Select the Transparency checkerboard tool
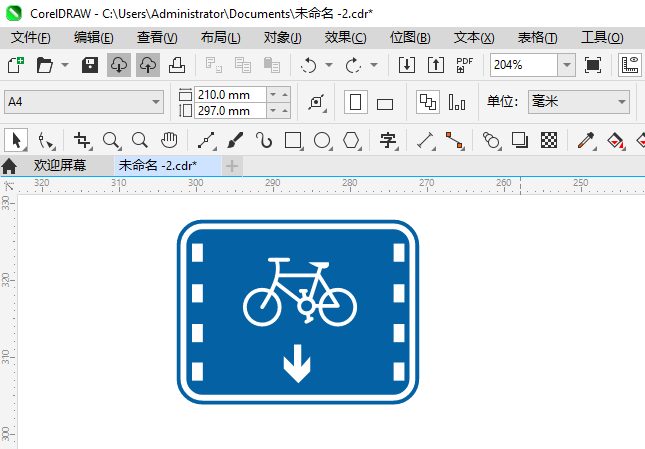This screenshot has width=645, height=449. (x=549, y=140)
